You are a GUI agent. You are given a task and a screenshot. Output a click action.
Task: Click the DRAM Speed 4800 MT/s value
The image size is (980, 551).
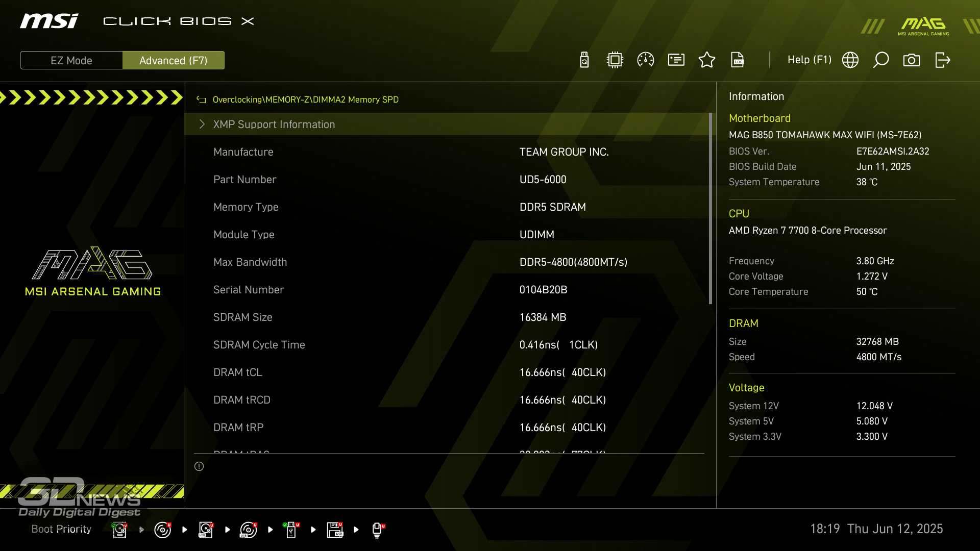click(x=878, y=357)
